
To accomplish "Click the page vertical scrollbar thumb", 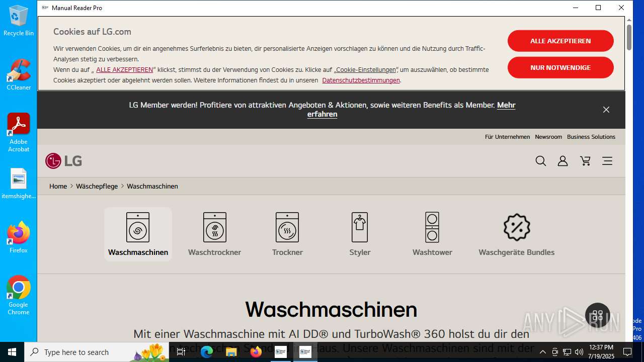I will [629, 36].
